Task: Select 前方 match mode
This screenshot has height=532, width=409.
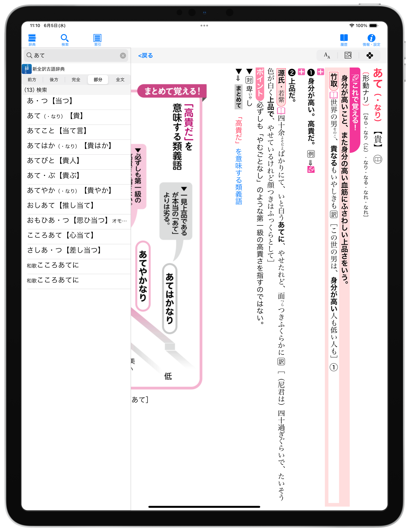Action: click(32, 80)
